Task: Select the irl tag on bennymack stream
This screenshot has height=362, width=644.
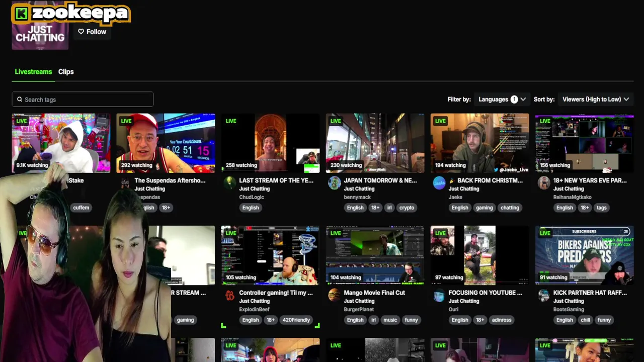Action: coord(389,208)
